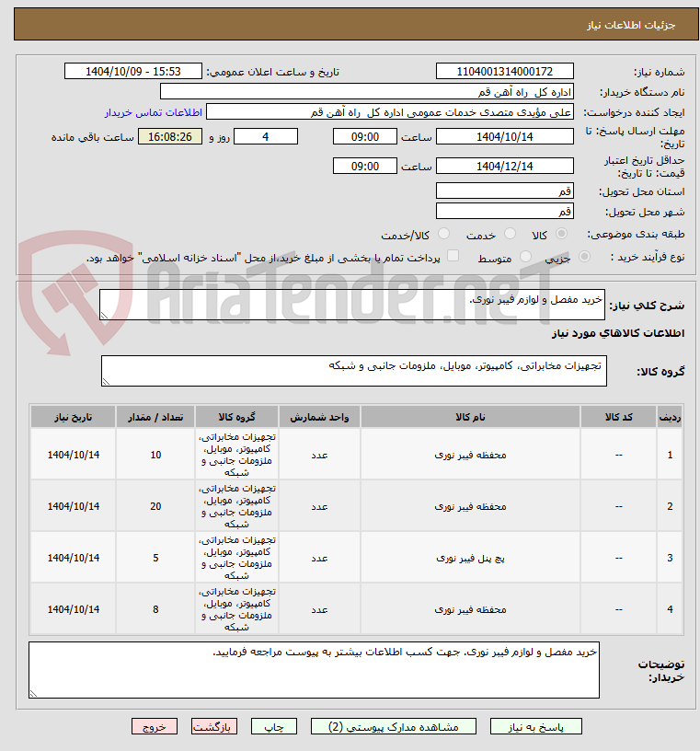
Task: Select محفظه فیبر نوری in row 4
Action: 470,609
